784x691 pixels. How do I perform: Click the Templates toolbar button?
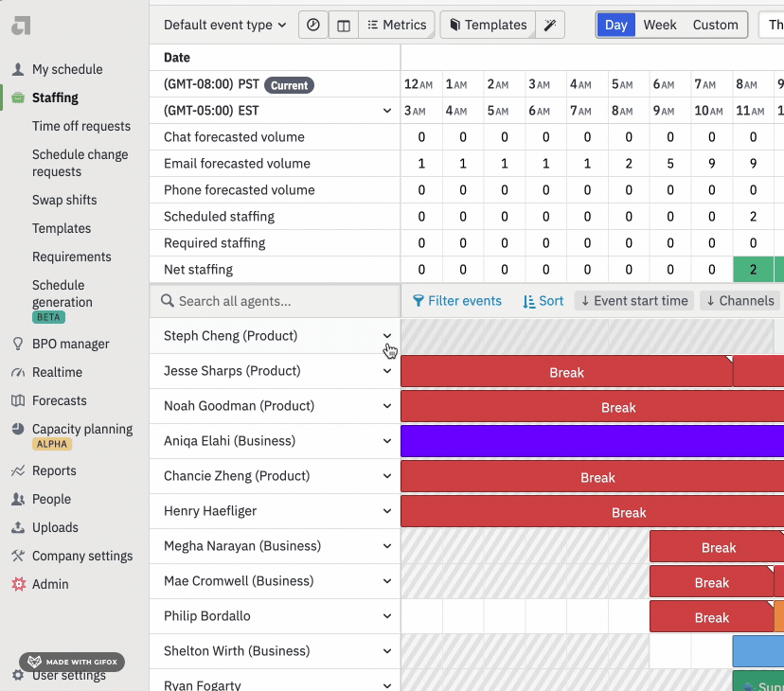pyautogui.click(x=487, y=26)
